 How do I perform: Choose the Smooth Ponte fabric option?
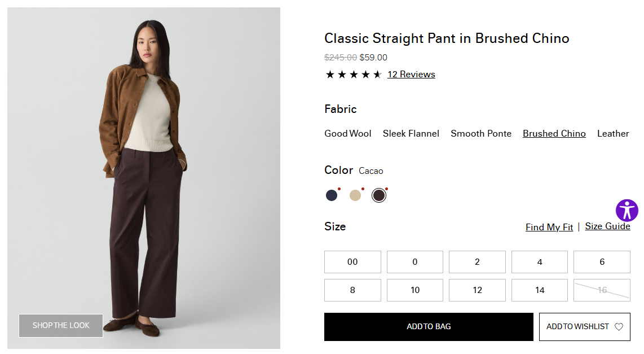[481, 134]
